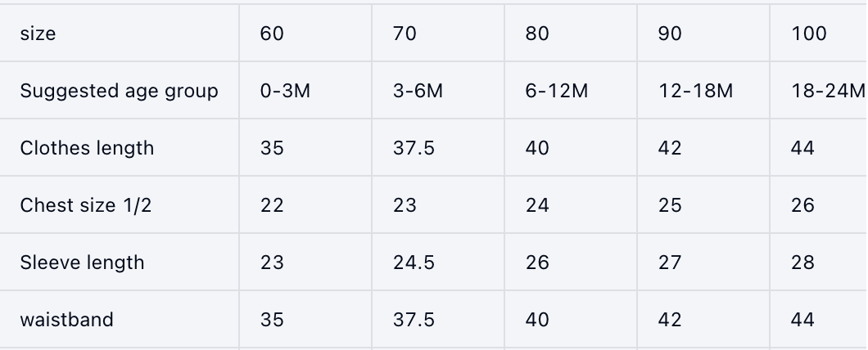The image size is (868, 350).
Task: Select the 0-3M age group cell
Action: point(285,91)
